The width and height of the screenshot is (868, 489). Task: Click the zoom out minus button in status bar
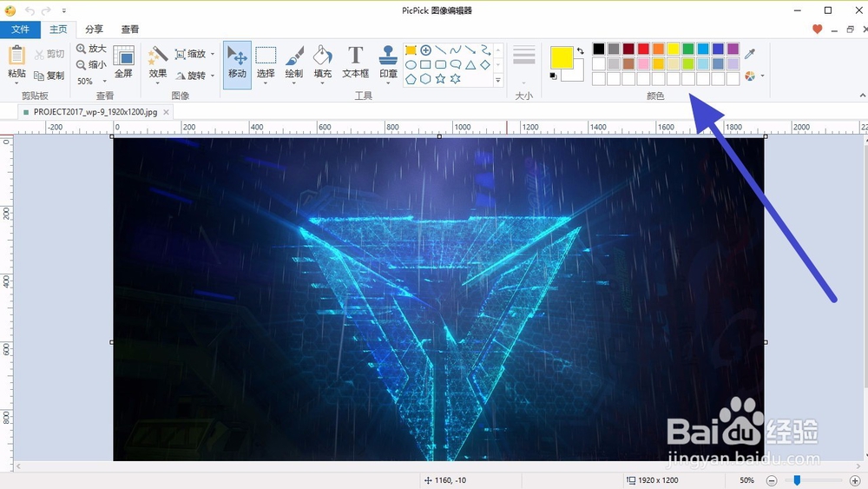point(772,480)
